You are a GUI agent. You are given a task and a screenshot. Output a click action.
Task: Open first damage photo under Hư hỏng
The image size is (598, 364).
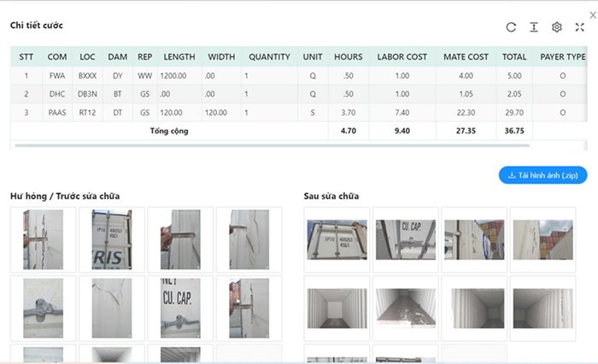point(43,240)
